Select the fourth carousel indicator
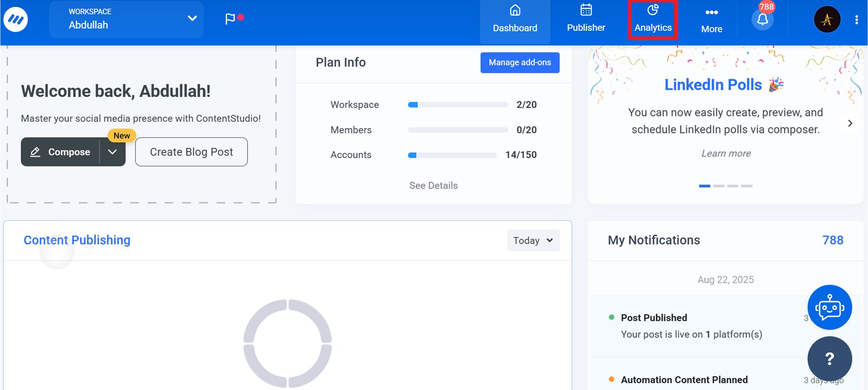The height and width of the screenshot is (390, 868). click(747, 186)
